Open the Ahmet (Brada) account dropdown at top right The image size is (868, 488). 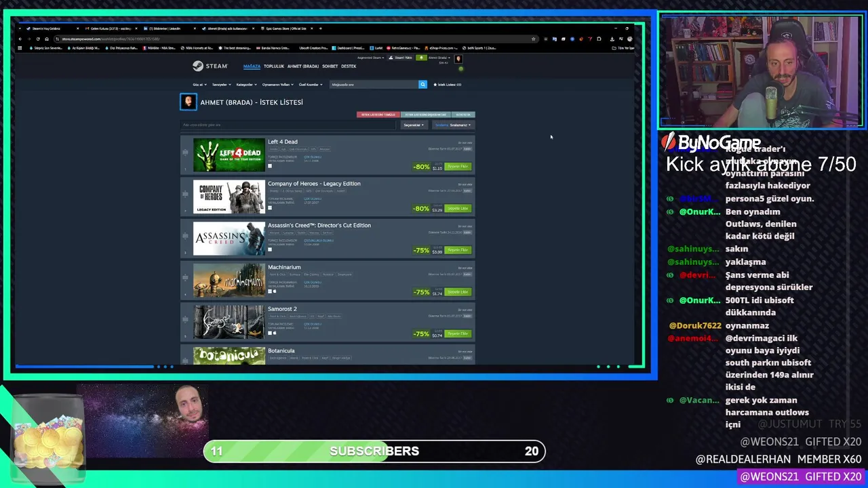pyautogui.click(x=439, y=58)
